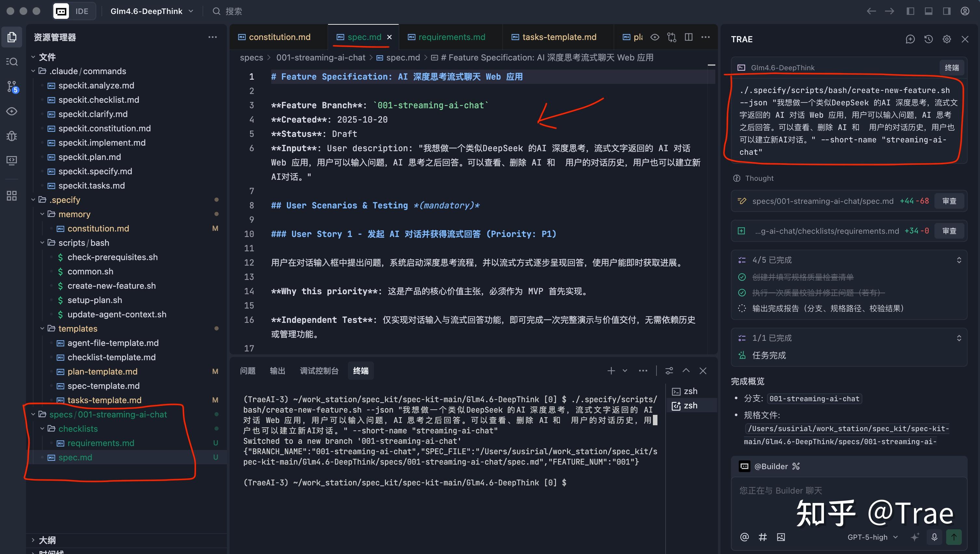Open the debug panel via the bug icon
Viewport: 980px width, 554px height.
pos(11,136)
